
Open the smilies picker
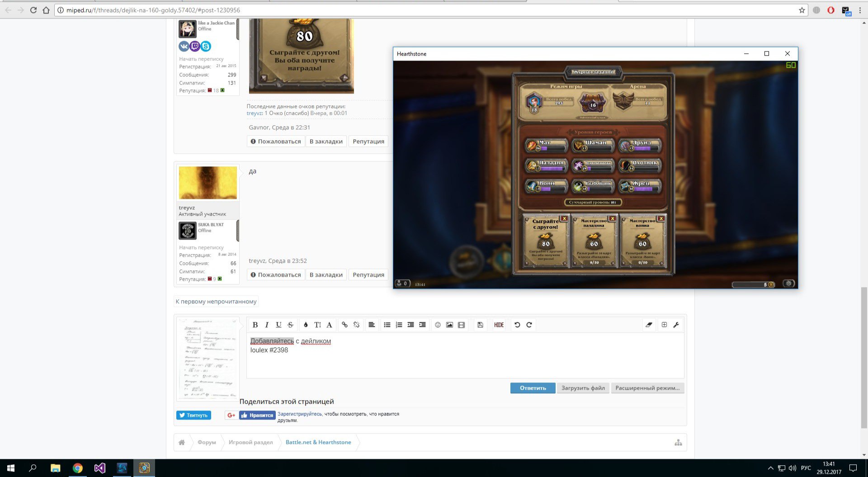pos(438,325)
